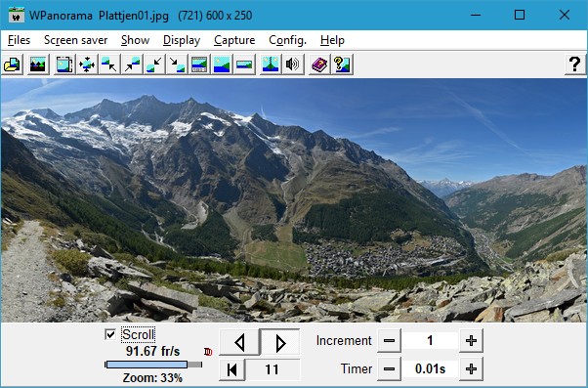Click the vertical split picture icon

pyautogui.click(x=271, y=65)
